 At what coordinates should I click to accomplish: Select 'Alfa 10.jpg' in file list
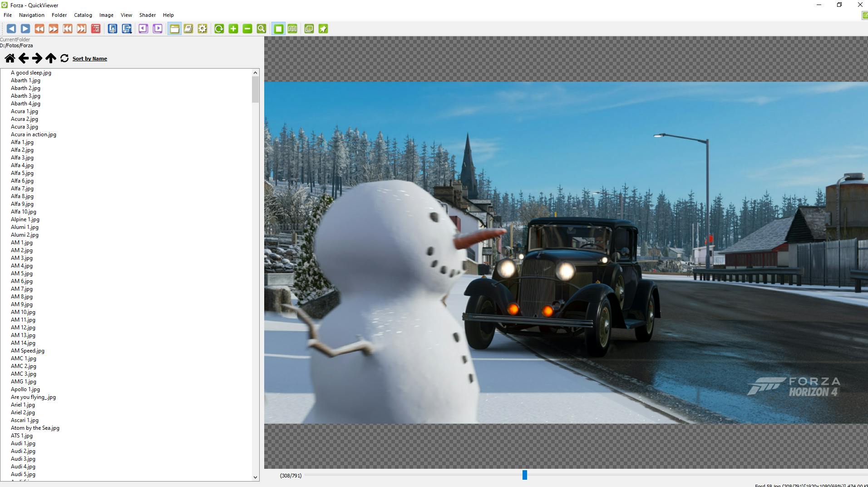(24, 212)
